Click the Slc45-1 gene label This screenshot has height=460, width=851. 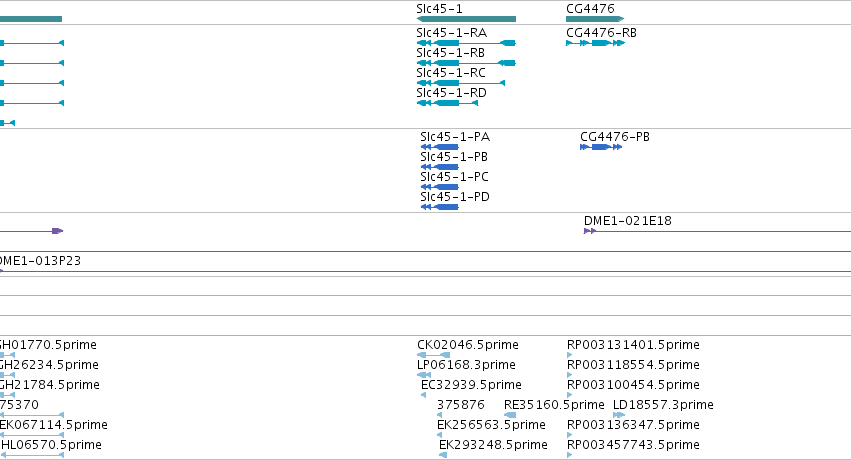439,9
